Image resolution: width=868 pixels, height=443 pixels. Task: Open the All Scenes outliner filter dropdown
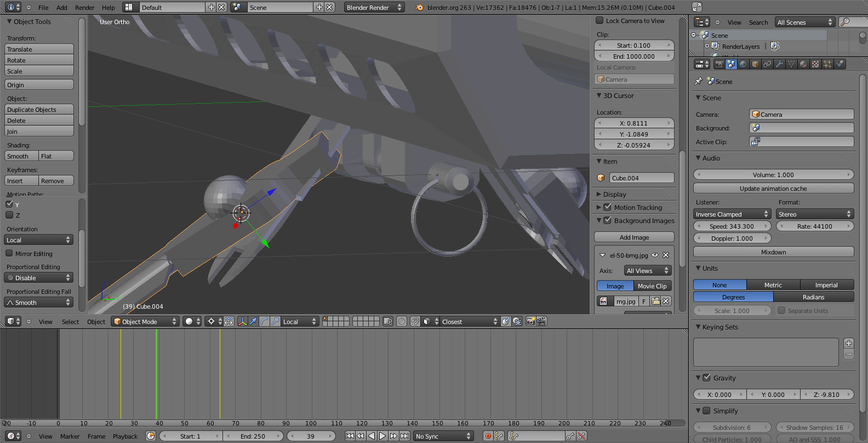pyautogui.click(x=805, y=22)
